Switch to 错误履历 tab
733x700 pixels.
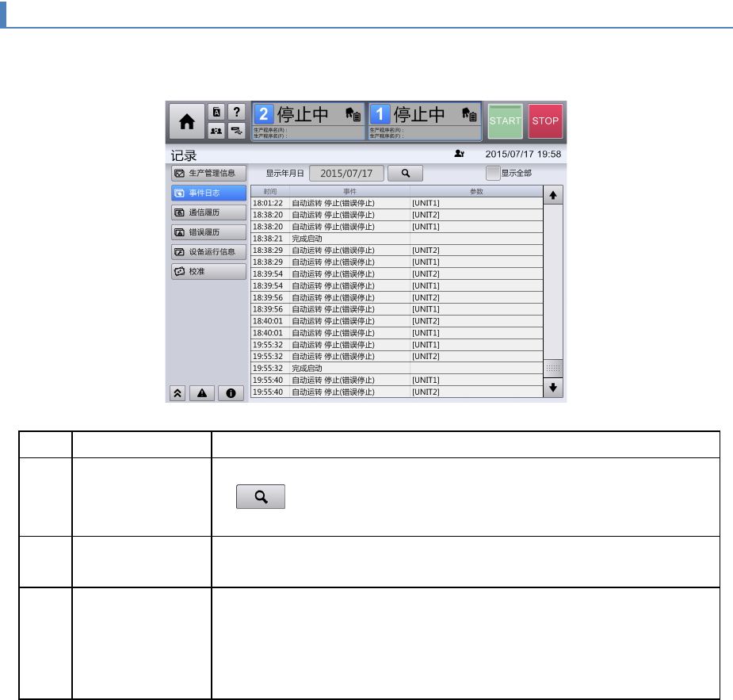(208, 232)
